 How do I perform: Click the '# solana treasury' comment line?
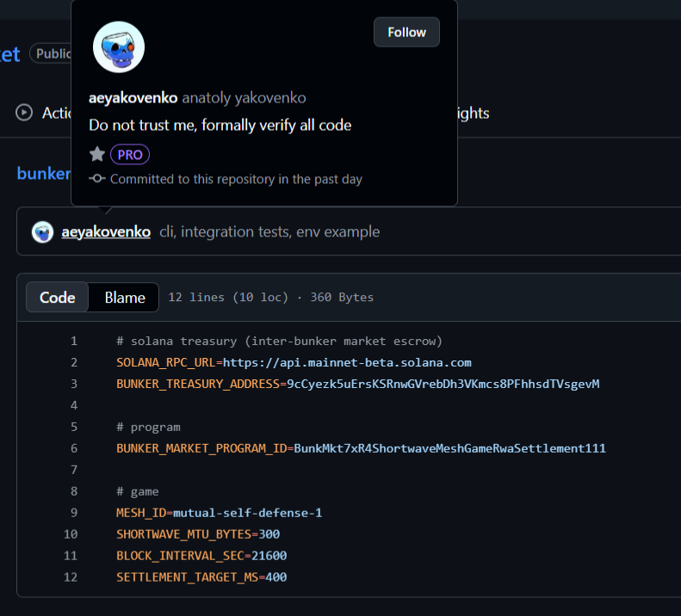click(279, 341)
